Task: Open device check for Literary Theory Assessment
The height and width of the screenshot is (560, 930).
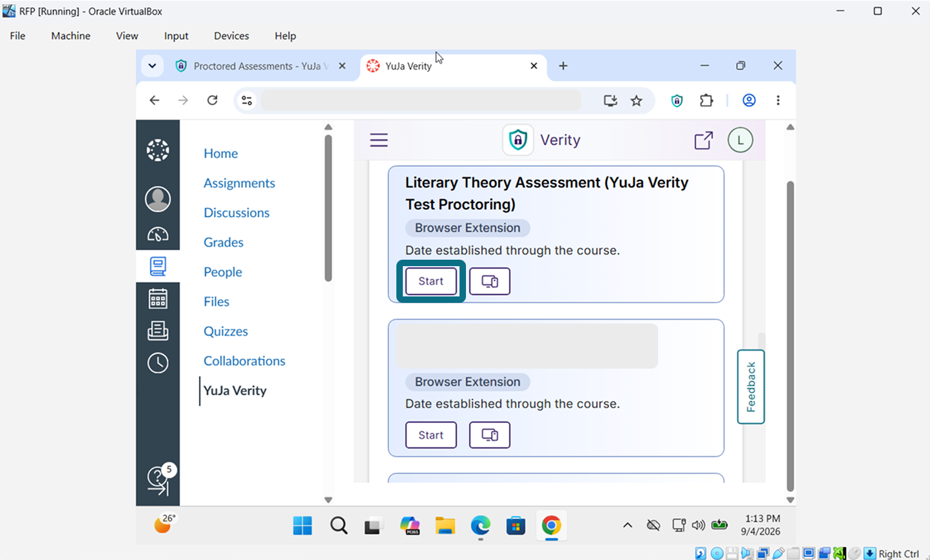Action: click(490, 281)
